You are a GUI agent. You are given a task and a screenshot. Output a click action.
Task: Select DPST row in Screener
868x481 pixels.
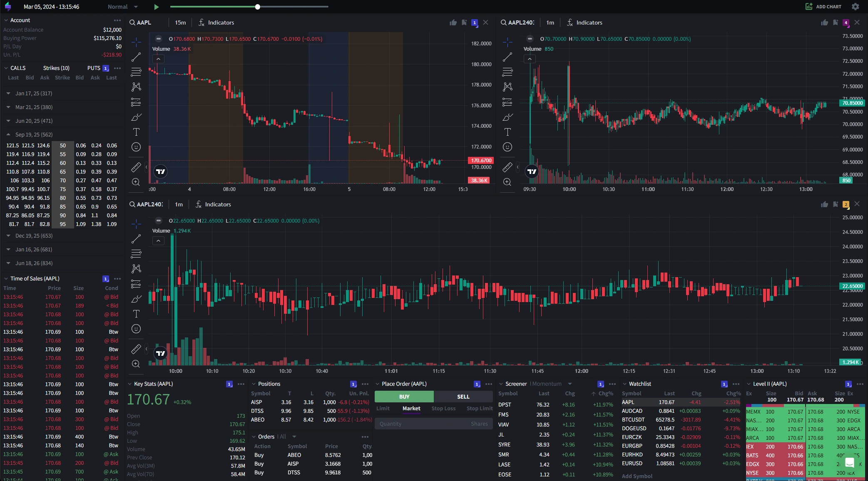[556, 404]
